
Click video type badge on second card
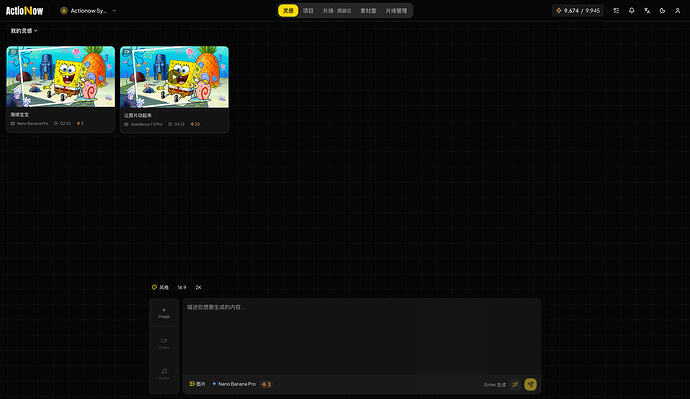[x=127, y=52]
